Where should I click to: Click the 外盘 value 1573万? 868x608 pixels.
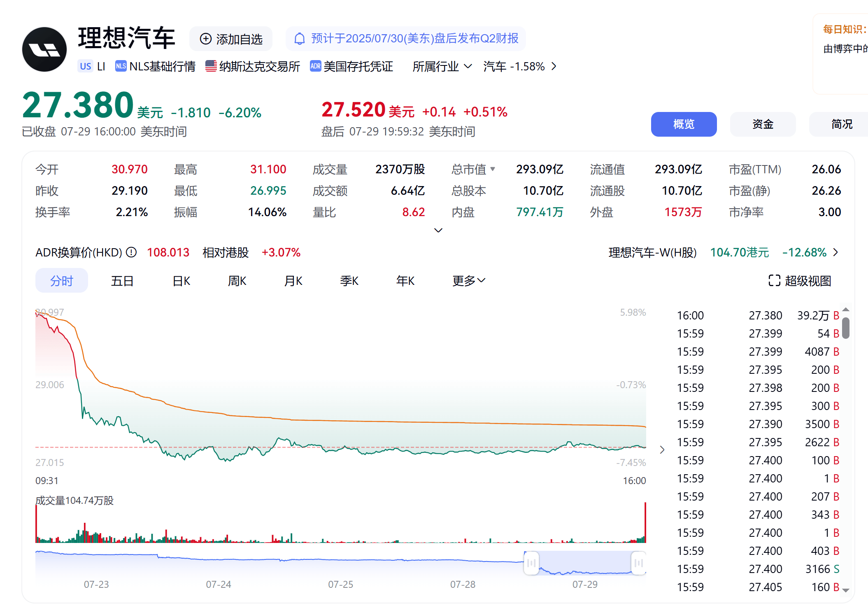[x=683, y=212]
